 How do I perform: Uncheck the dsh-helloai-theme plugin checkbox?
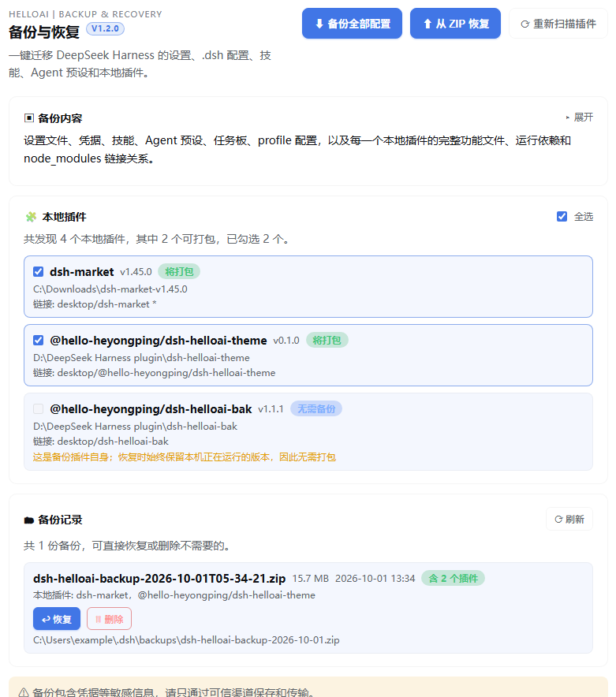pos(38,341)
